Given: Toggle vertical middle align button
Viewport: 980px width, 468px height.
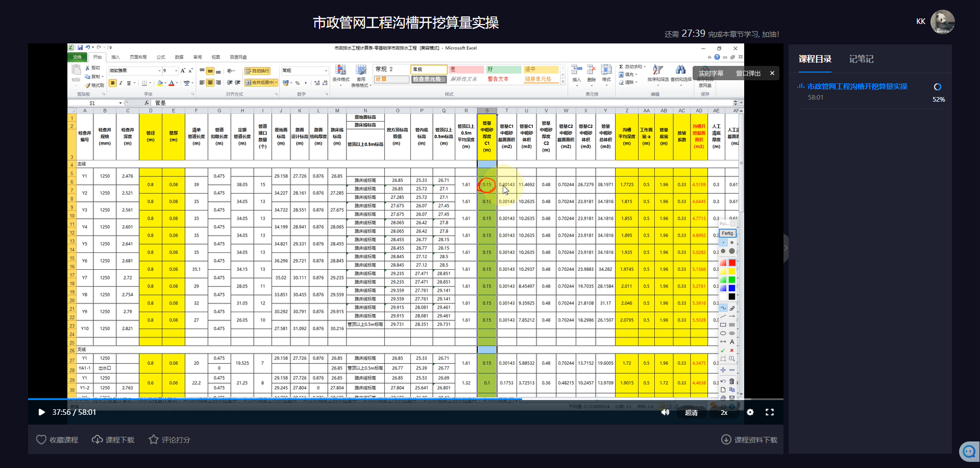Looking at the screenshot, I should coord(210,71).
